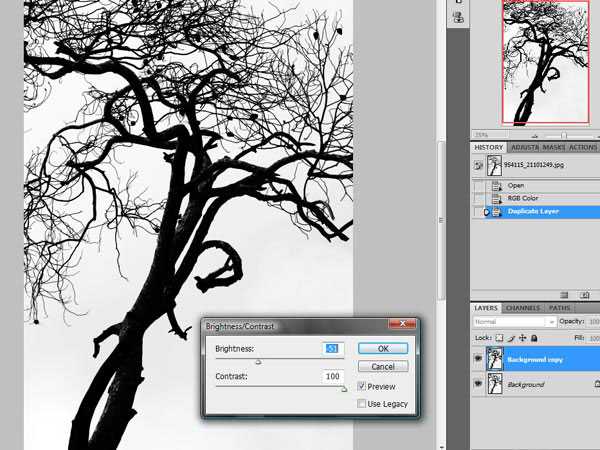Click the create new document from state icon
Screen dimensions: 600x450
pos(564,295)
